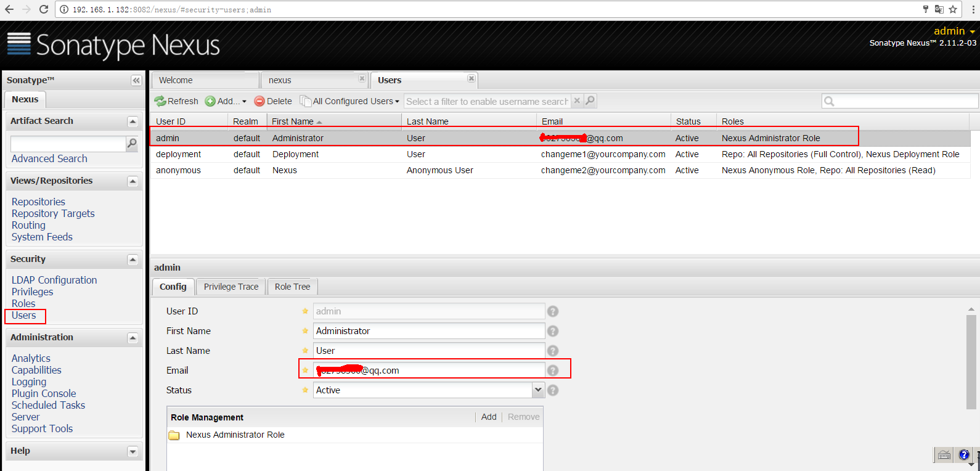Open the admin account dropdown menu

tap(954, 31)
